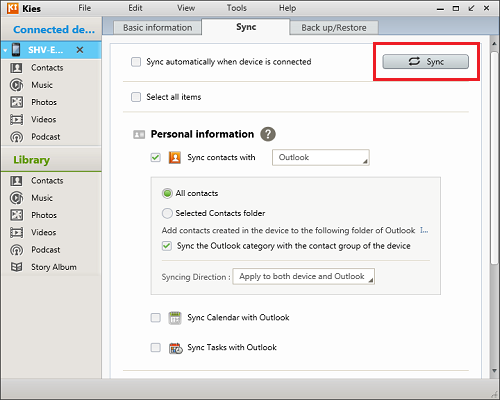
Task: Open Library Videos icon
Action: [x=16, y=232]
